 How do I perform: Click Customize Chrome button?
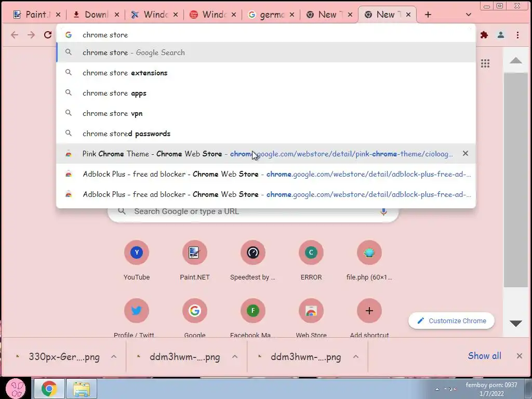click(x=451, y=321)
